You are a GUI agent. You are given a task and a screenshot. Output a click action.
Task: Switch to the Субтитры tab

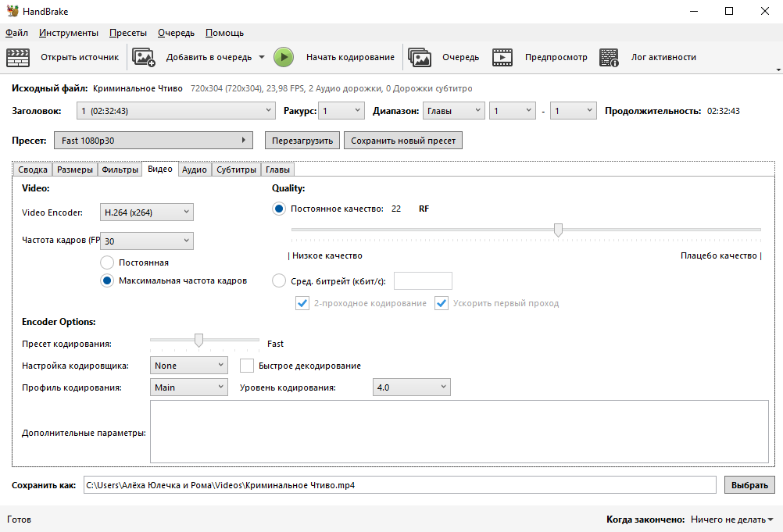[236, 170]
